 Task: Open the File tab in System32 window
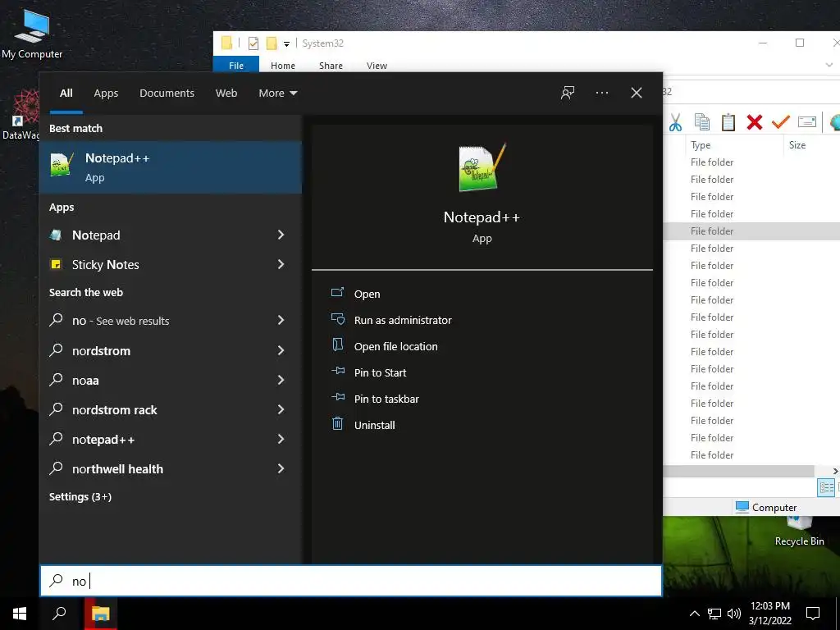click(236, 66)
